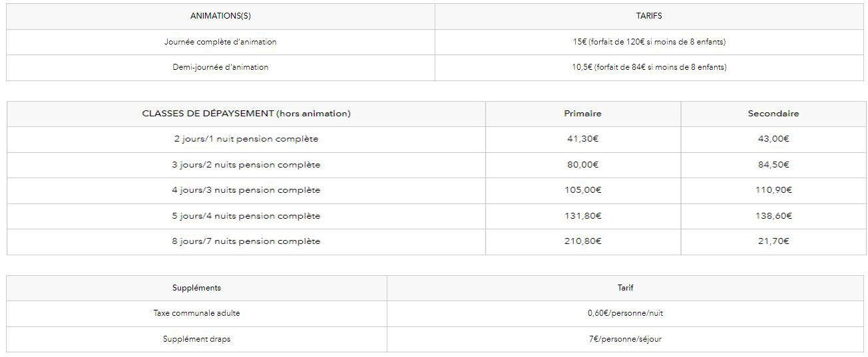Select the Supplément draps row

click(x=435, y=339)
